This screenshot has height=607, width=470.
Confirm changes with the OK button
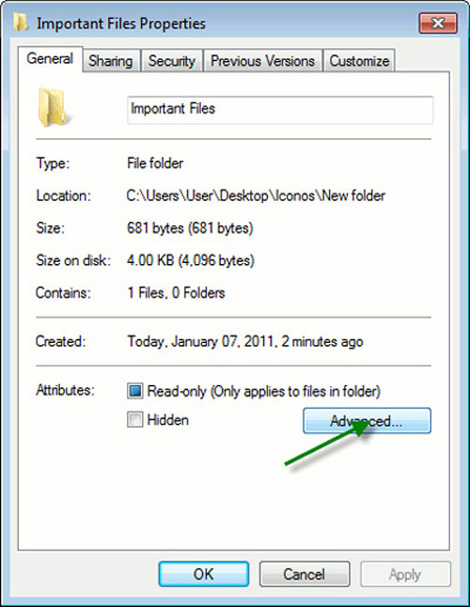pyautogui.click(x=204, y=574)
